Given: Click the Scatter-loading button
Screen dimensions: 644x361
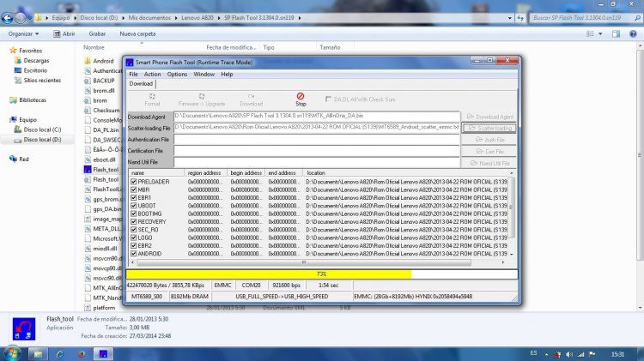Looking at the screenshot, I should coord(489,129).
